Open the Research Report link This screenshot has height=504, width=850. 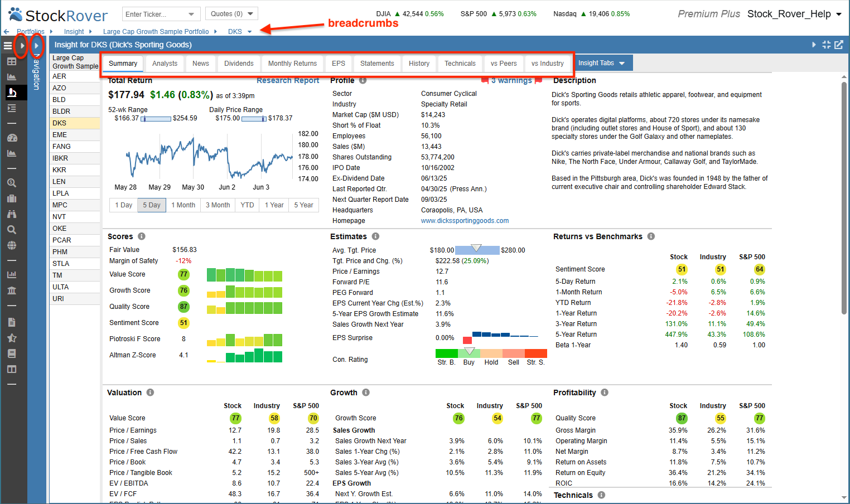pos(288,80)
